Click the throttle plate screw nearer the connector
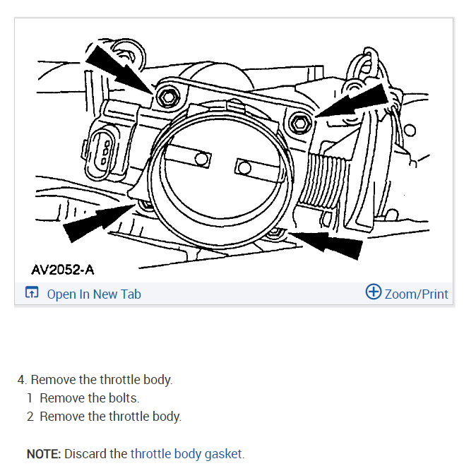This screenshot has height=466, width=476. 201,159
